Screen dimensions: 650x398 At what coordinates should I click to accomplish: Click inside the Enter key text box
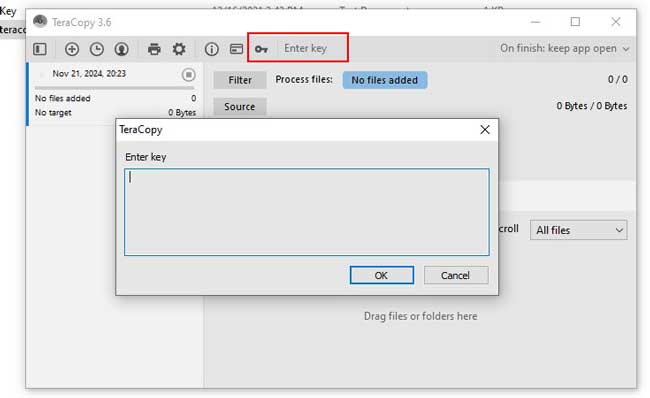(307, 212)
